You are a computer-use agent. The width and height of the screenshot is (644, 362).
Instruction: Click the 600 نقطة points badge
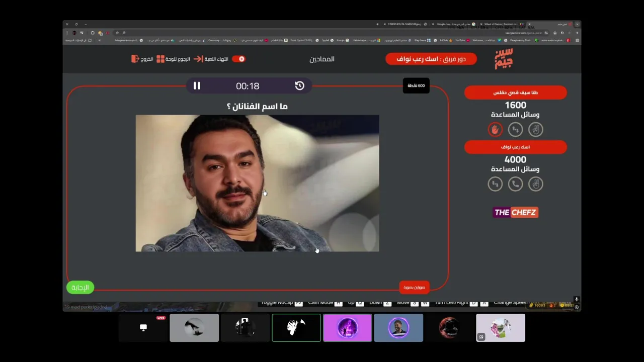pyautogui.click(x=416, y=85)
